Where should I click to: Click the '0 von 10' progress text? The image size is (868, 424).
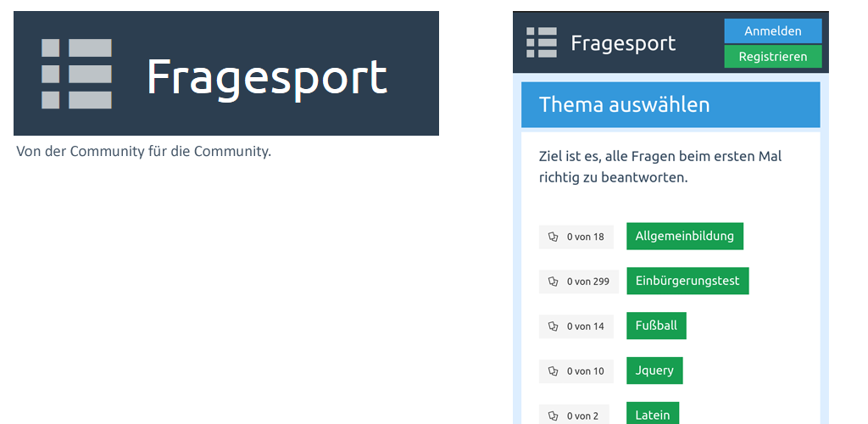(x=585, y=371)
